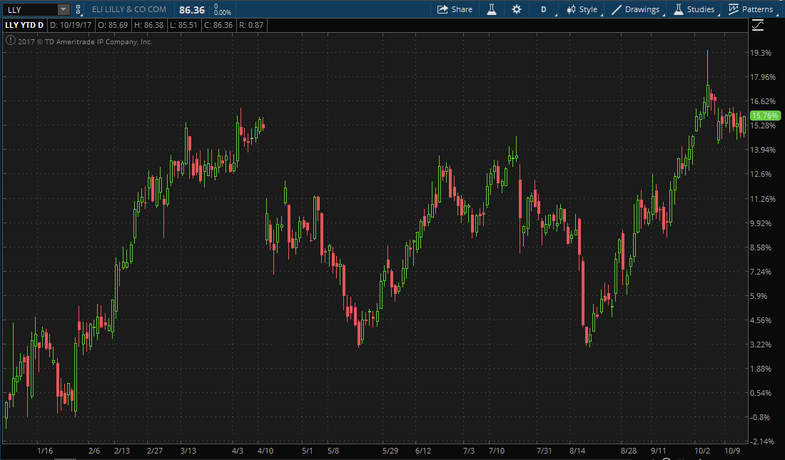Click the green 15.76% price bubble
The height and width of the screenshot is (460, 785).
click(765, 116)
